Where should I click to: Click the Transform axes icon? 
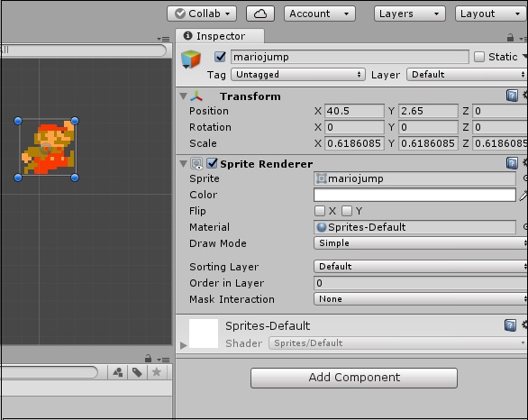(x=196, y=96)
